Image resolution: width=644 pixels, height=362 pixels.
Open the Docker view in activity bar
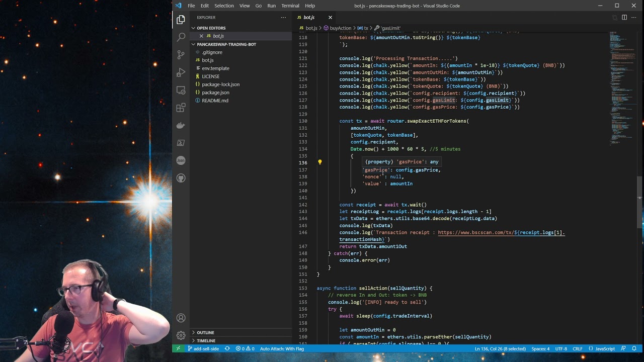181,125
